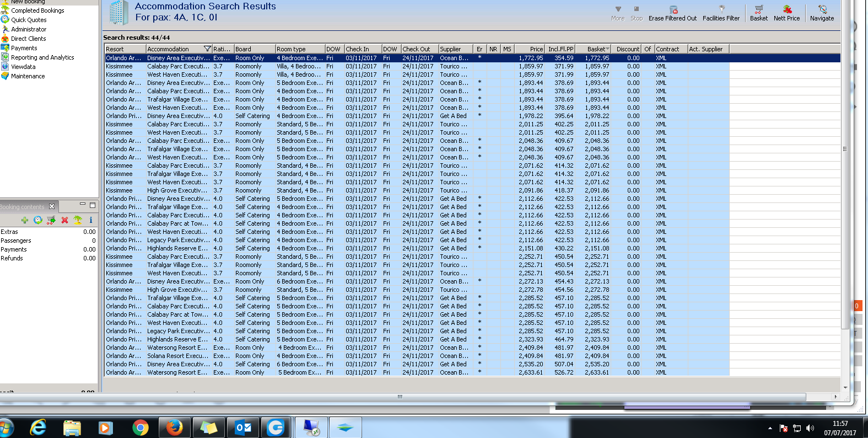Click Incl.Fl.PP column header

pyautogui.click(x=560, y=49)
